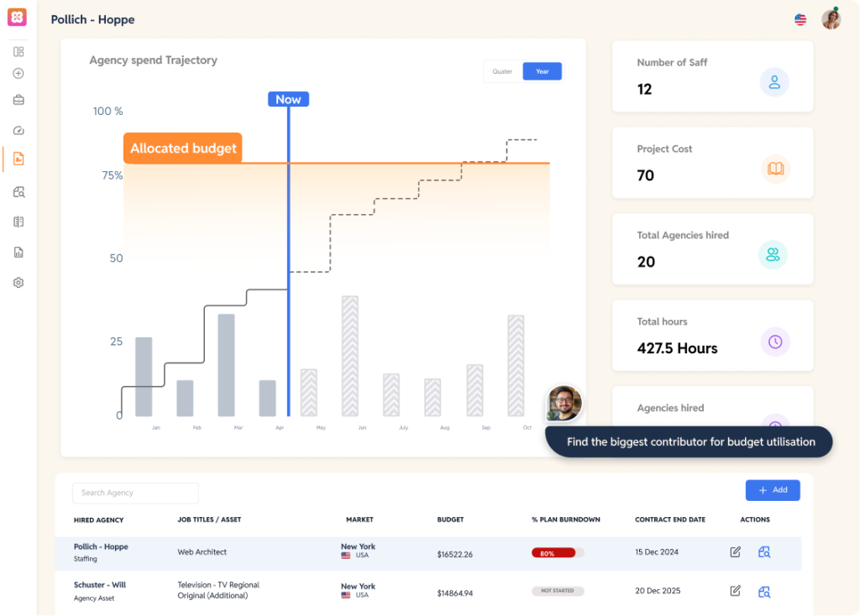
Task: Open the briefcase icon in sidebar
Action: click(18, 101)
